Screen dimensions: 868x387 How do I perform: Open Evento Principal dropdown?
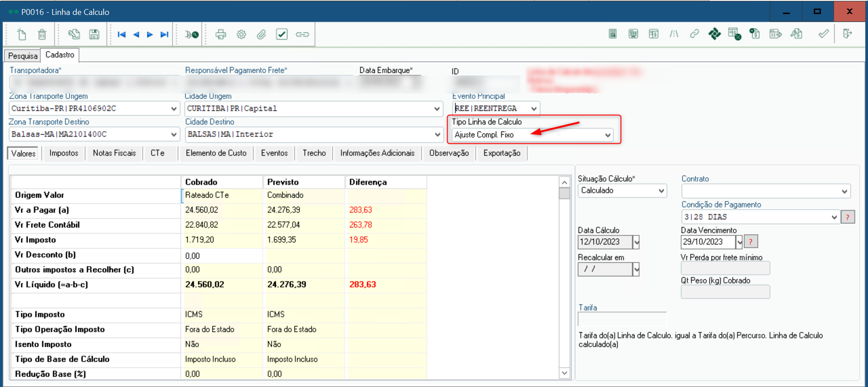pyautogui.click(x=534, y=109)
